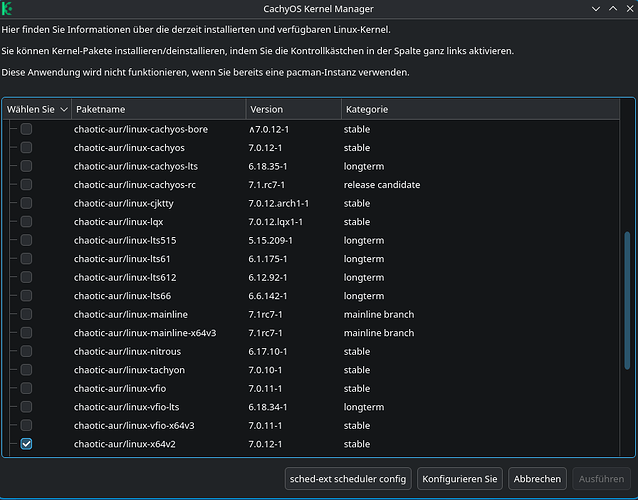Screen dimensions: 638x500
Task: Uncheck the linux-x64v2 checkbox
Action: (26, 444)
